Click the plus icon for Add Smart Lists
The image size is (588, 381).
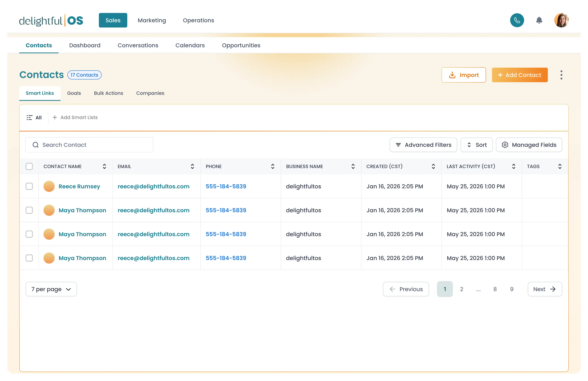pyautogui.click(x=55, y=118)
